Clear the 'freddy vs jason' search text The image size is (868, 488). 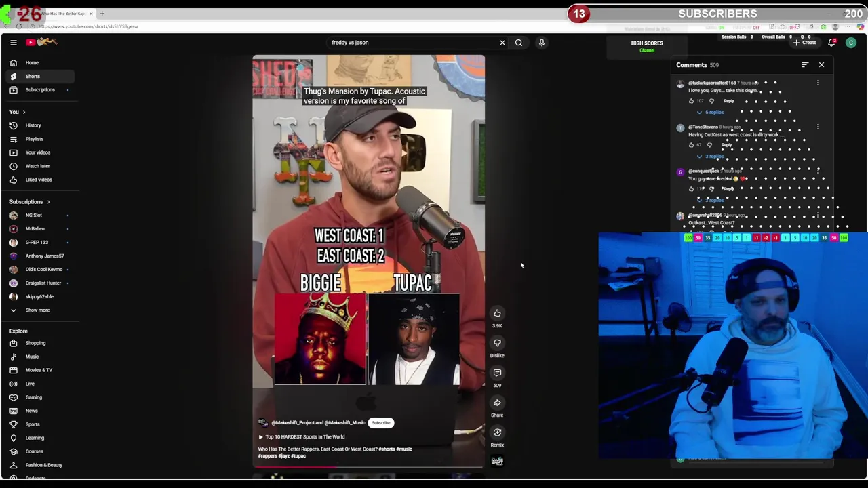[502, 43]
